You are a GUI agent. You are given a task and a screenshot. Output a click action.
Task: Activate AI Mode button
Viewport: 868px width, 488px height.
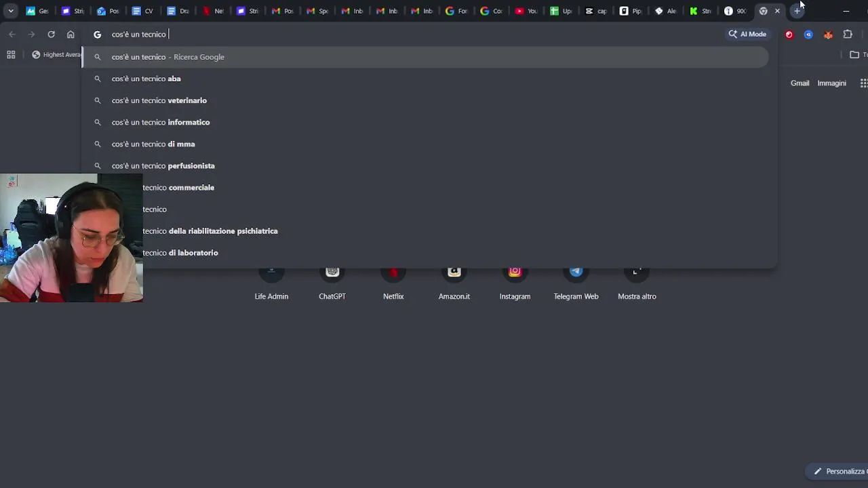pos(748,34)
